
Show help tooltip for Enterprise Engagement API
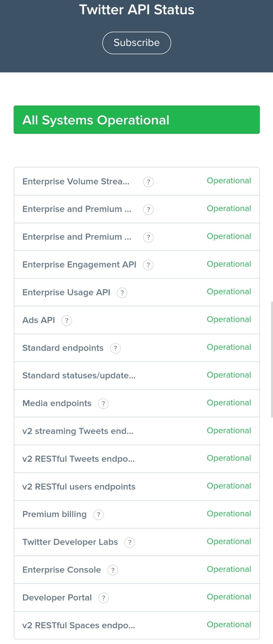148,265
